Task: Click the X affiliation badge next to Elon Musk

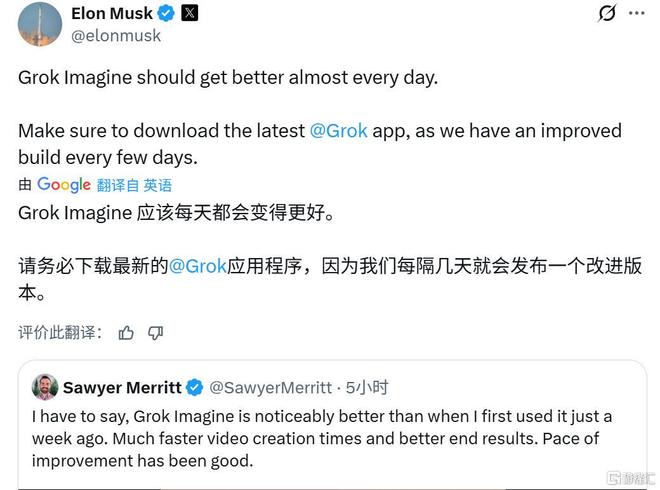Action: pyautogui.click(x=190, y=13)
